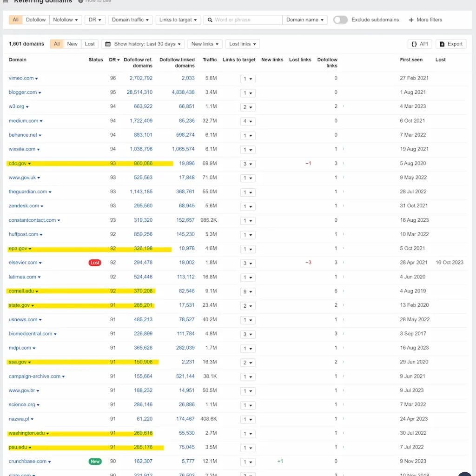Open the New links filter dropdown
The height and width of the screenshot is (476, 476).
[x=205, y=44]
